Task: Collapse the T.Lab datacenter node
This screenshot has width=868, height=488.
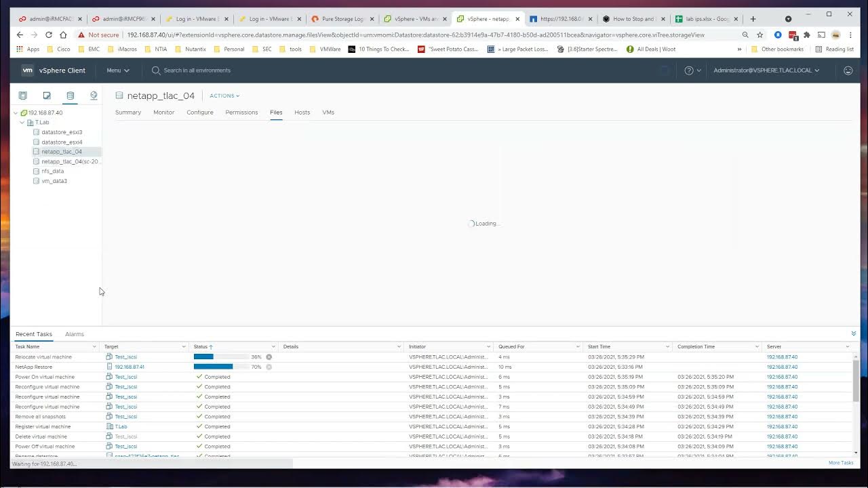Action: (22, 123)
